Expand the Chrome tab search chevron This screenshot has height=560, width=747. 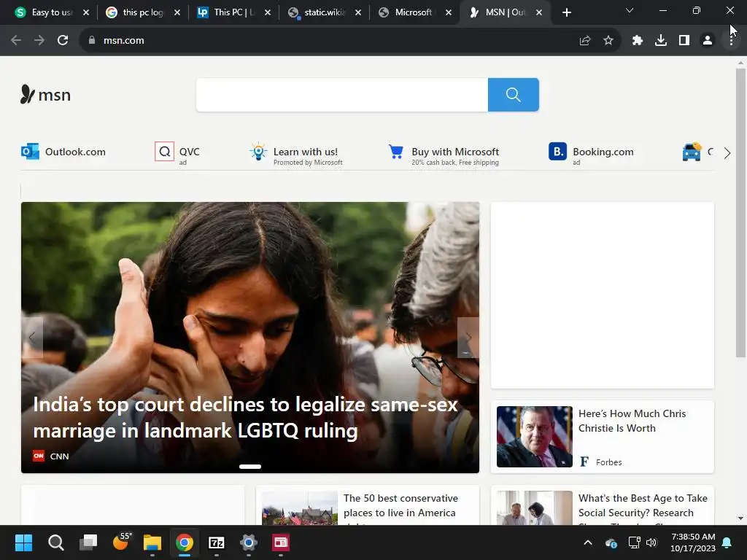coord(630,10)
